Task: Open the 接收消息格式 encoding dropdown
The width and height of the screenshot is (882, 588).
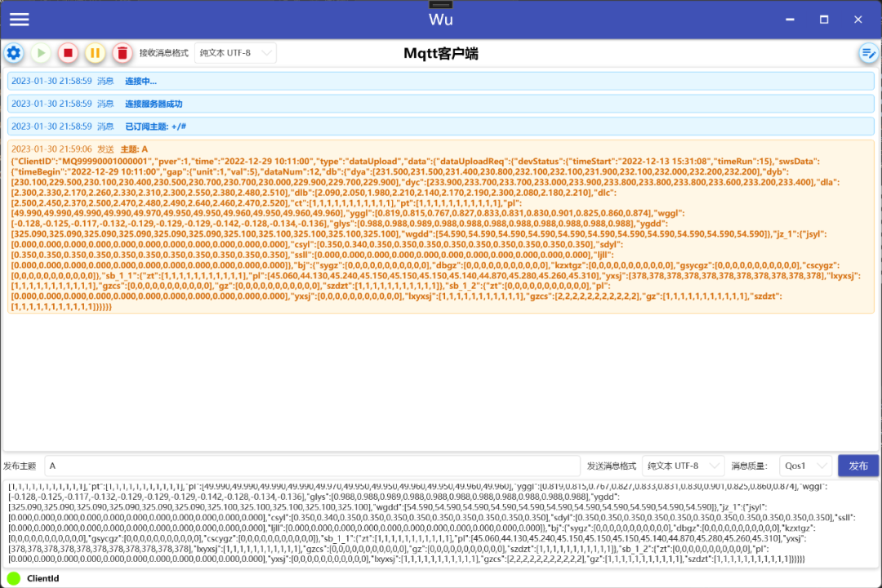Action: pyautogui.click(x=235, y=52)
